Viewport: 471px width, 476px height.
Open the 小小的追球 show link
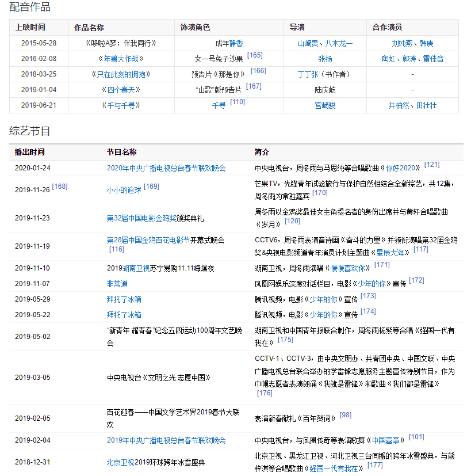tap(124, 190)
